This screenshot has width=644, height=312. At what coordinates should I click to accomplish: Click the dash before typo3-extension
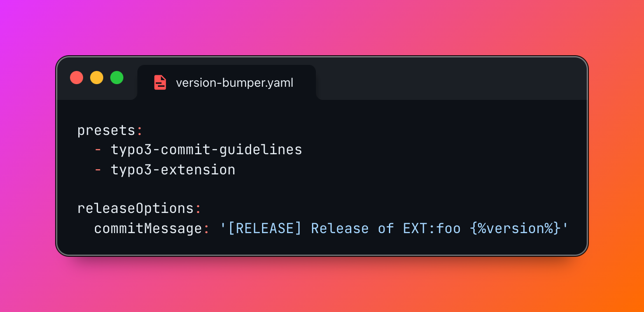pyautogui.click(x=98, y=170)
